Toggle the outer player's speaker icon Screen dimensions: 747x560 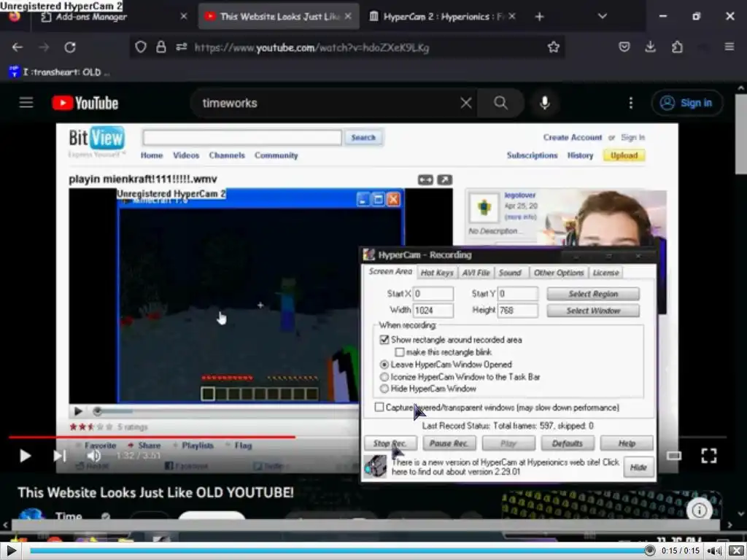click(x=713, y=551)
